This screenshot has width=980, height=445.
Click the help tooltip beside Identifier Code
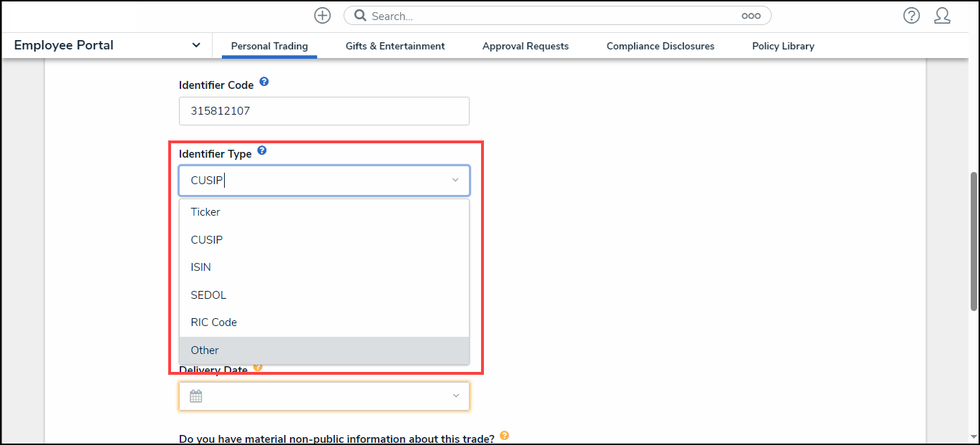264,82
